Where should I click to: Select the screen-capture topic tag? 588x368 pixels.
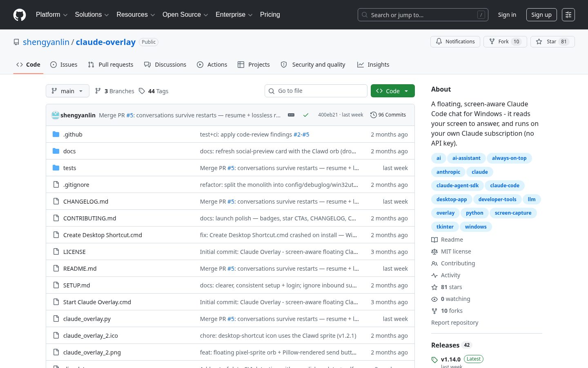513,213
